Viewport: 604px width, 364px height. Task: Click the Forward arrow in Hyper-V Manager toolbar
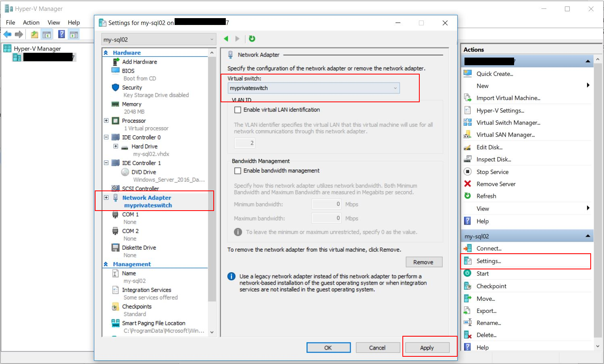click(19, 35)
